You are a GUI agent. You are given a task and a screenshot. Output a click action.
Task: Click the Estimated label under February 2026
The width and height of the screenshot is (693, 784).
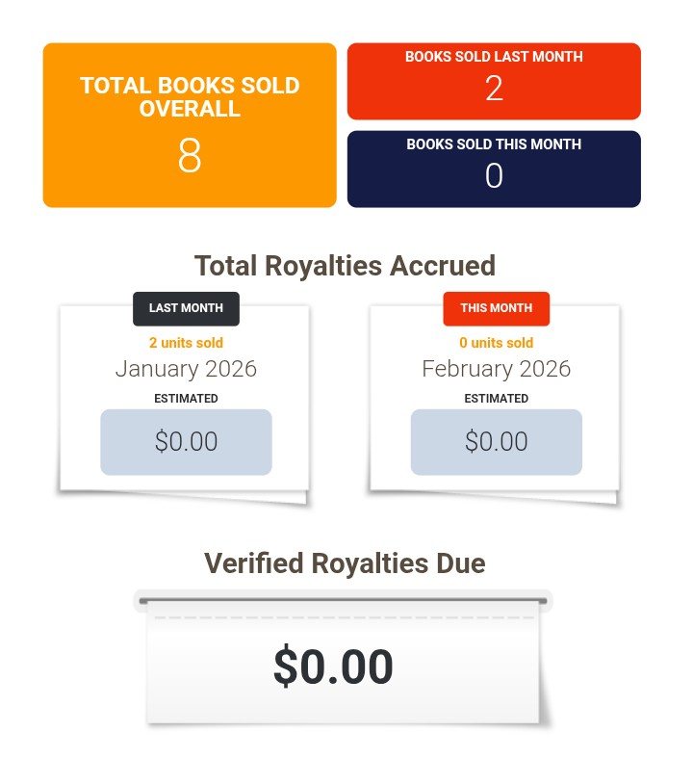pos(496,399)
